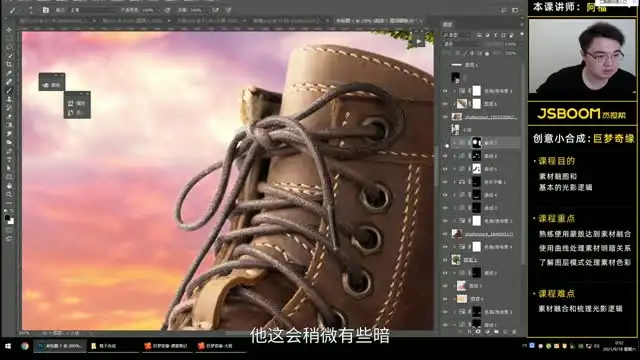Image resolution: width=640 pixels, height=360 pixels.
Task: Select the Zoom tool
Action: point(9,194)
